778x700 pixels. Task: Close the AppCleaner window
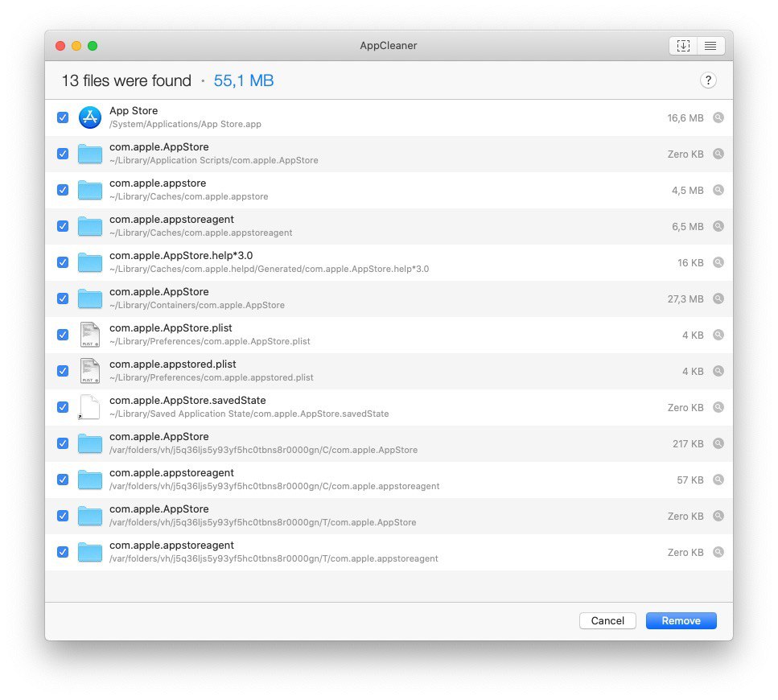tap(60, 46)
